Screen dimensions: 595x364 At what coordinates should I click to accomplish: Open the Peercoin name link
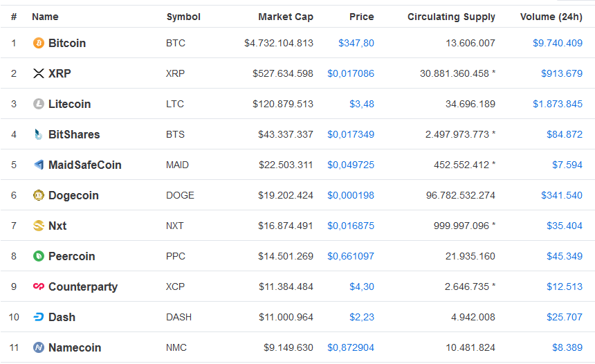click(71, 256)
